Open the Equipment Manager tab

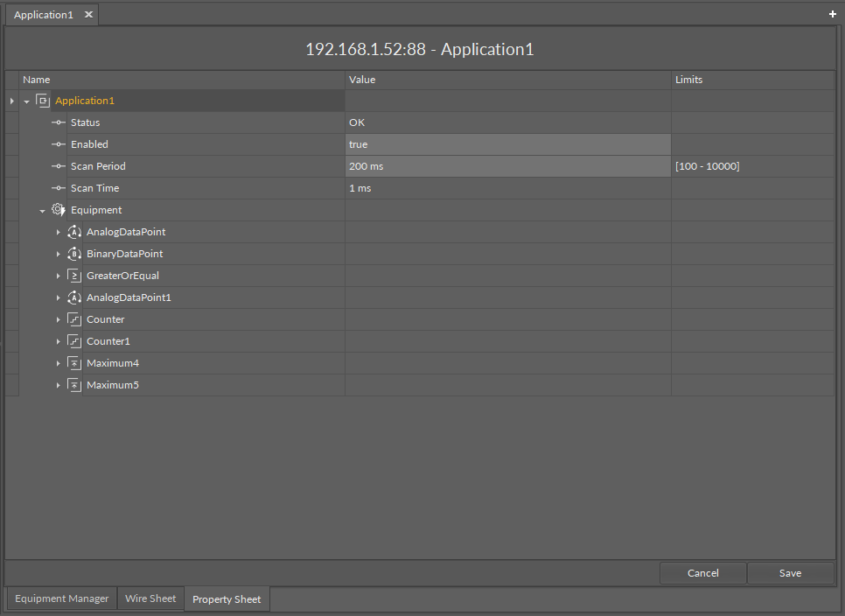(62, 598)
